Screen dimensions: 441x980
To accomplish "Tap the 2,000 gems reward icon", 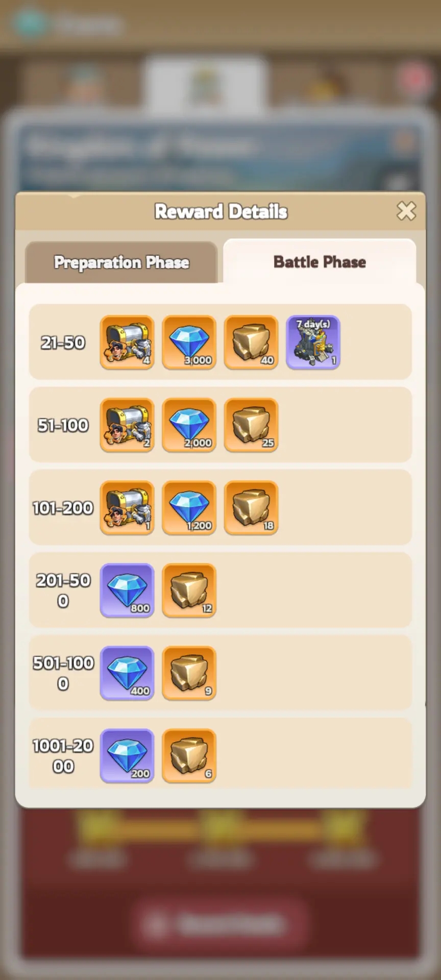I will coord(189,425).
